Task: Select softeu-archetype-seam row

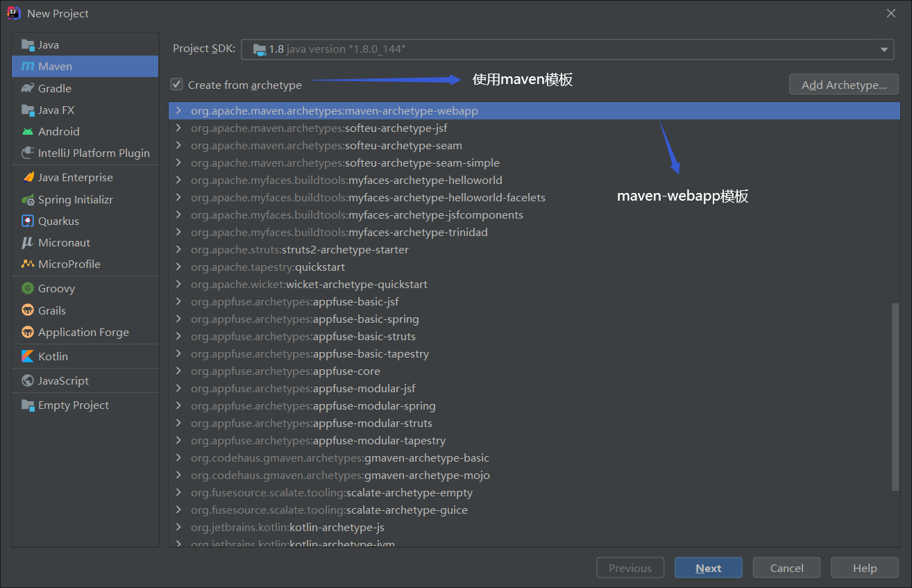Action: (x=534, y=145)
